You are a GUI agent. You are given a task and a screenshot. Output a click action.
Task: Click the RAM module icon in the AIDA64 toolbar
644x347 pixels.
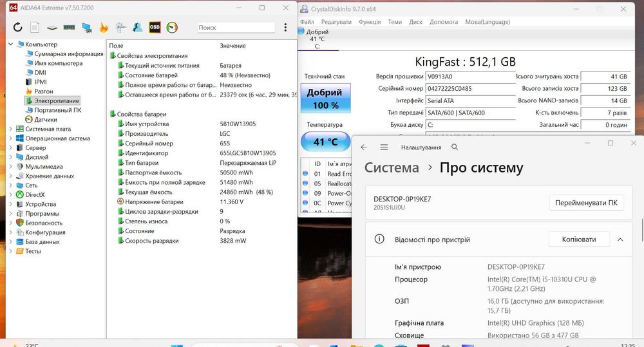coord(69,28)
